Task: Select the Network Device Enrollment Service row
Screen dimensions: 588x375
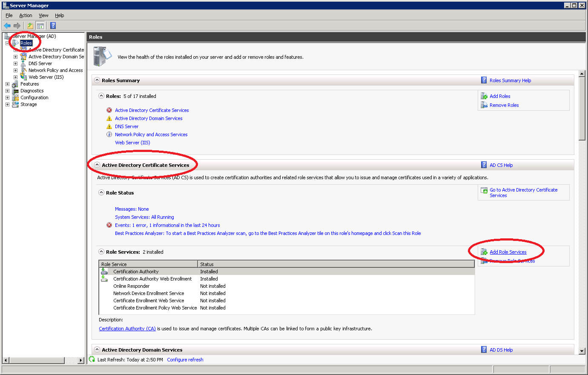Action: [287, 293]
